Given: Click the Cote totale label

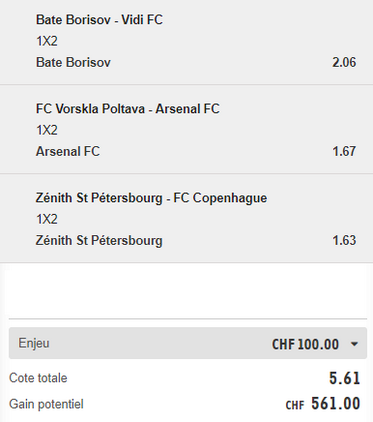Looking at the screenshot, I should [x=38, y=378].
